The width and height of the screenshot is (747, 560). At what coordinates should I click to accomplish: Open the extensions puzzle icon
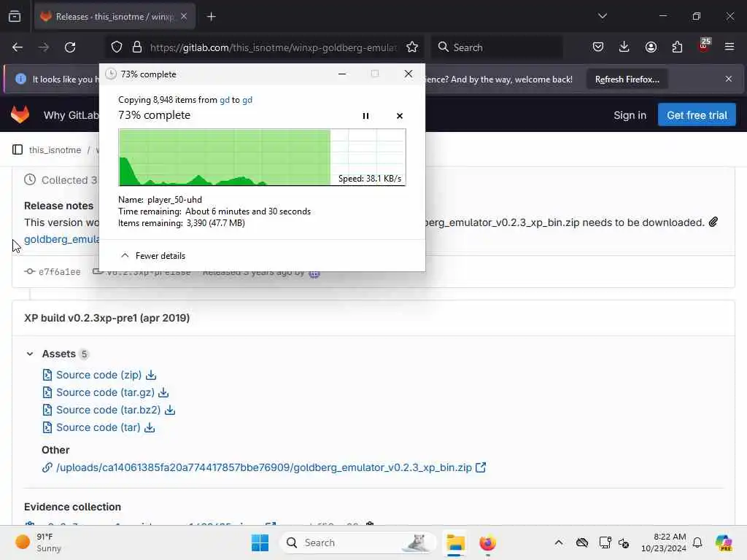point(677,47)
